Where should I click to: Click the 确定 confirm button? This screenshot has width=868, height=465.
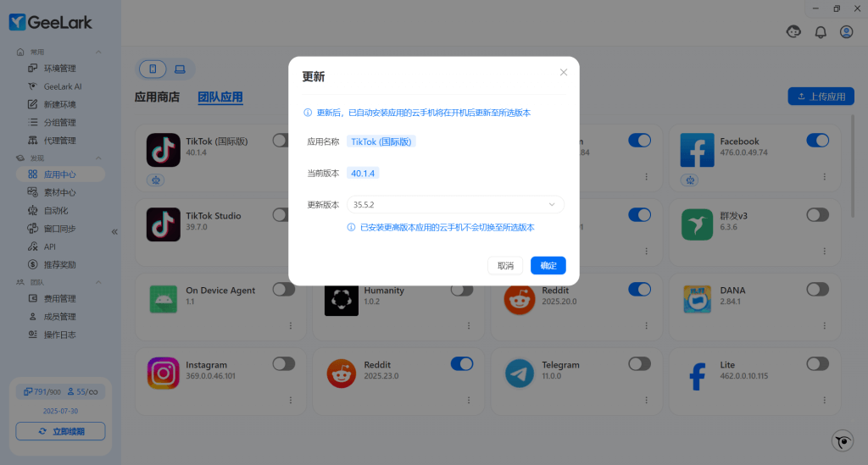pos(548,266)
